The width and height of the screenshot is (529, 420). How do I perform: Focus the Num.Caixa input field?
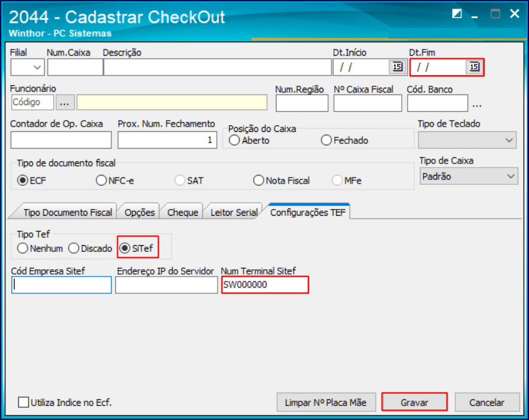coord(75,67)
